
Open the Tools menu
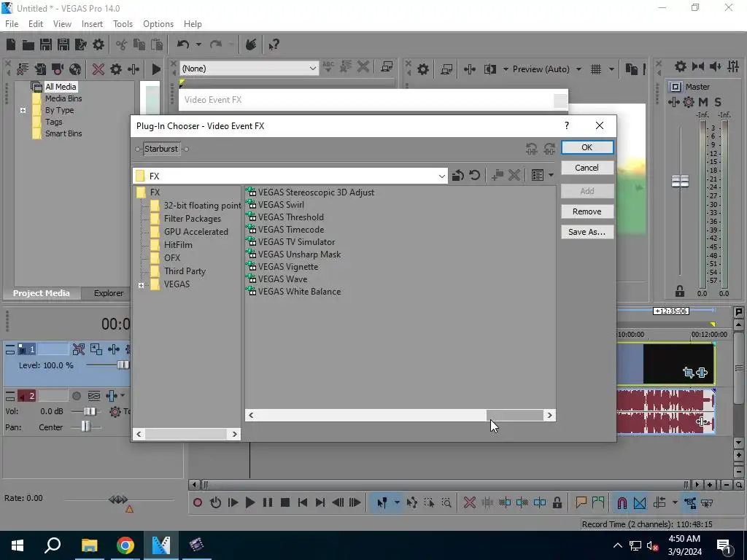point(123,24)
